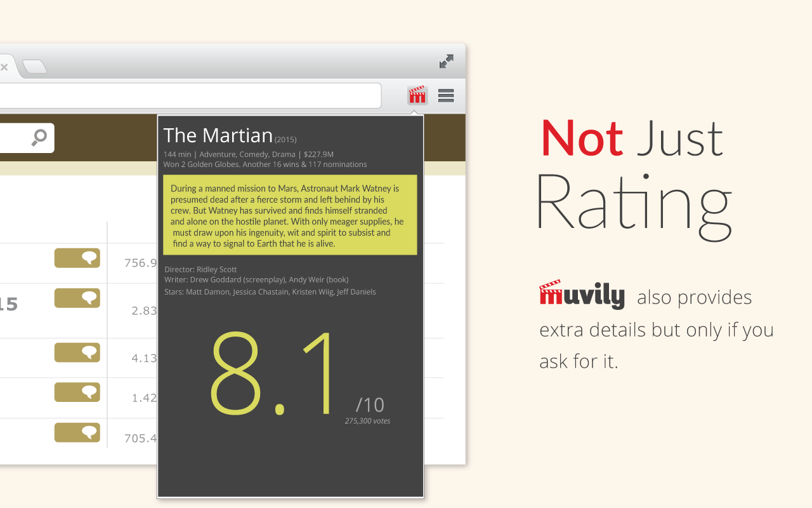
Task: Select the comment badge on the top list row
Action: [77, 258]
